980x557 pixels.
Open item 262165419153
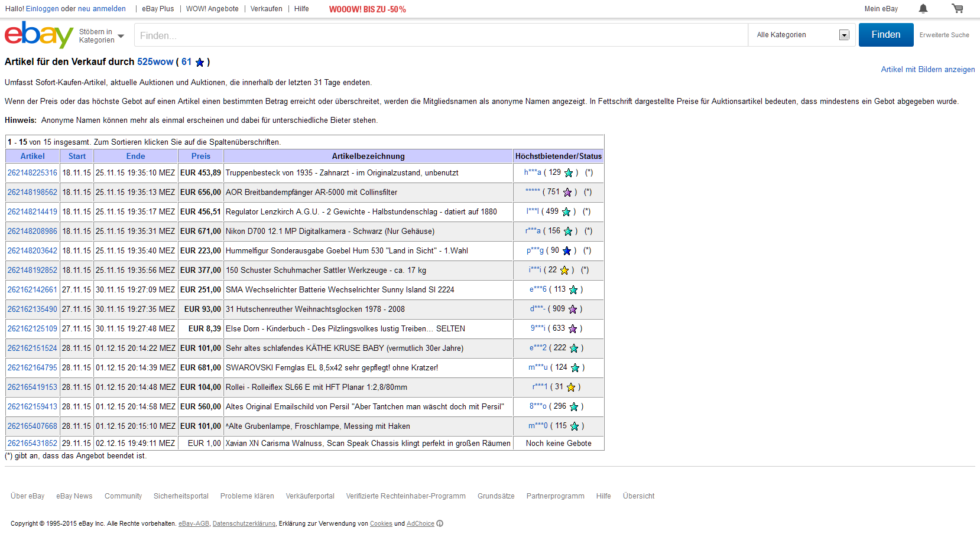point(33,387)
